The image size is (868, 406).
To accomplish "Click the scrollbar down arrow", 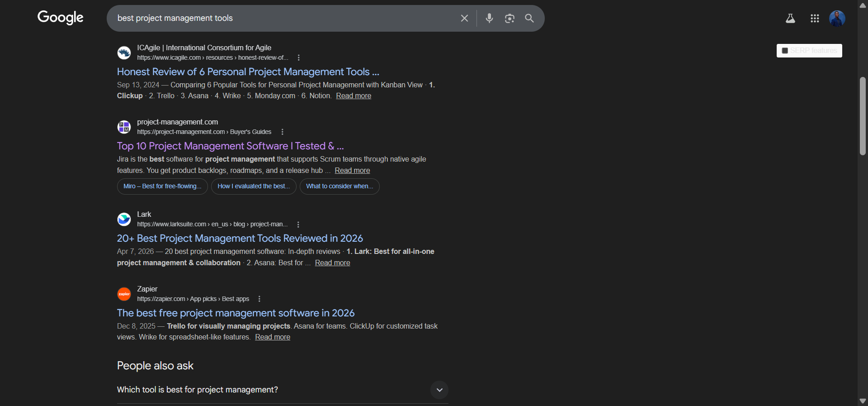I will click(863, 401).
